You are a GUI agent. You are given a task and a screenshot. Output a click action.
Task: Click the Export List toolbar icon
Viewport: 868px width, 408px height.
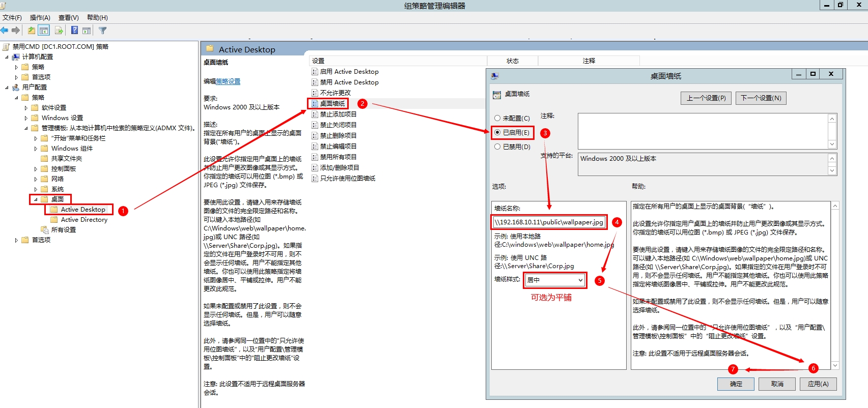(59, 31)
